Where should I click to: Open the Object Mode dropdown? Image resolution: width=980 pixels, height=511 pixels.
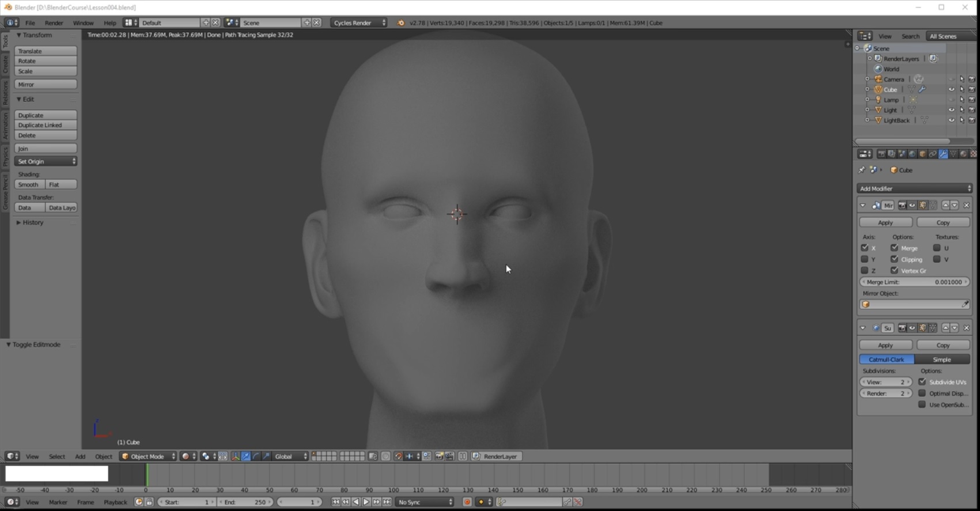147,456
